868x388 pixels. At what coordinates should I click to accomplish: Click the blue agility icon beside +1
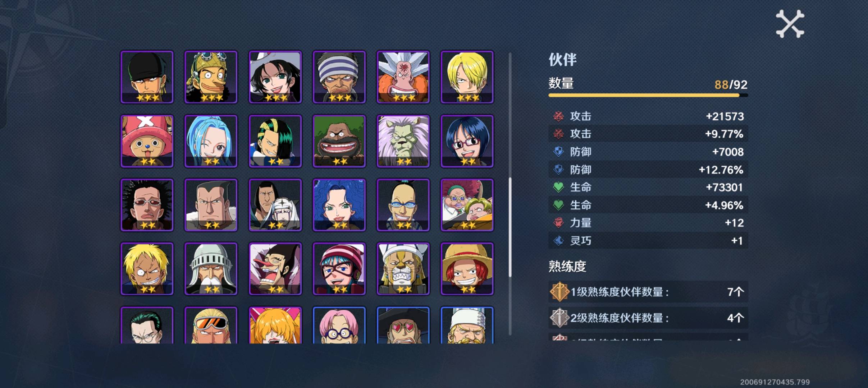click(x=558, y=240)
